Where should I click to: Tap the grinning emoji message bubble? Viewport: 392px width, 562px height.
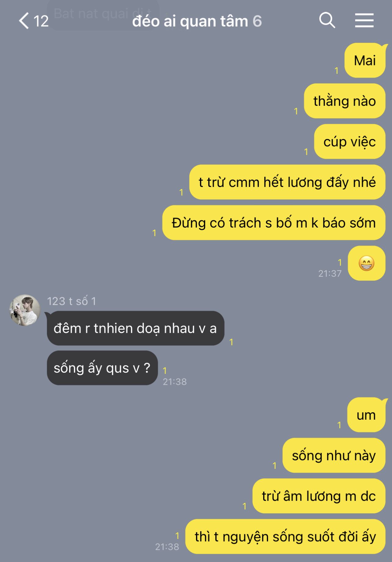coord(366,263)
